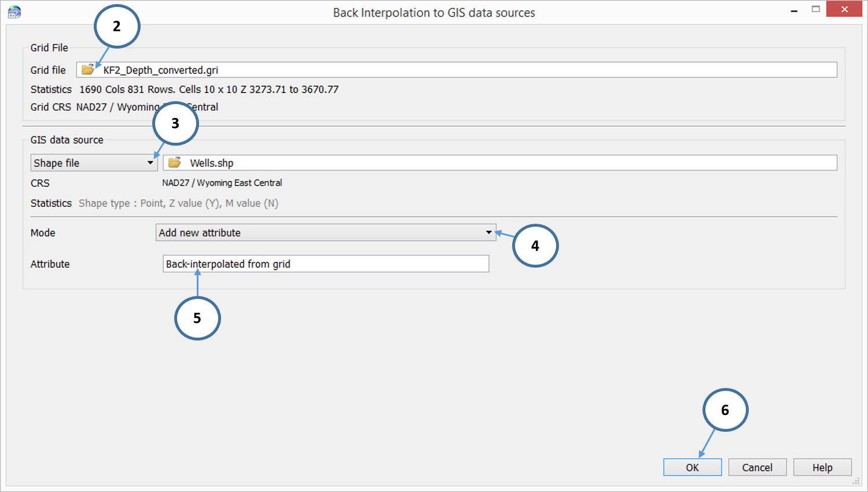Image resolution: width=868 pixels, height=492 pixels.
Task: Click the KF2_Depth_converted.gri path field
Action: point(463,70)
